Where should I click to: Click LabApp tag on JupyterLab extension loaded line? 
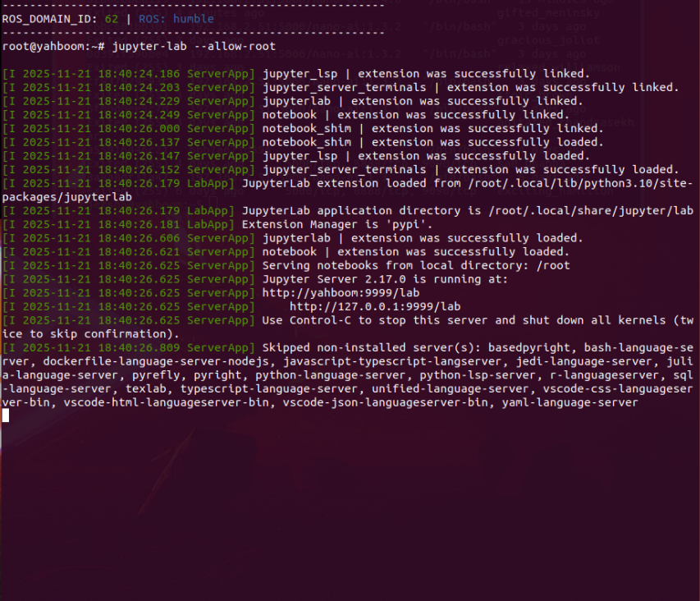210,183
